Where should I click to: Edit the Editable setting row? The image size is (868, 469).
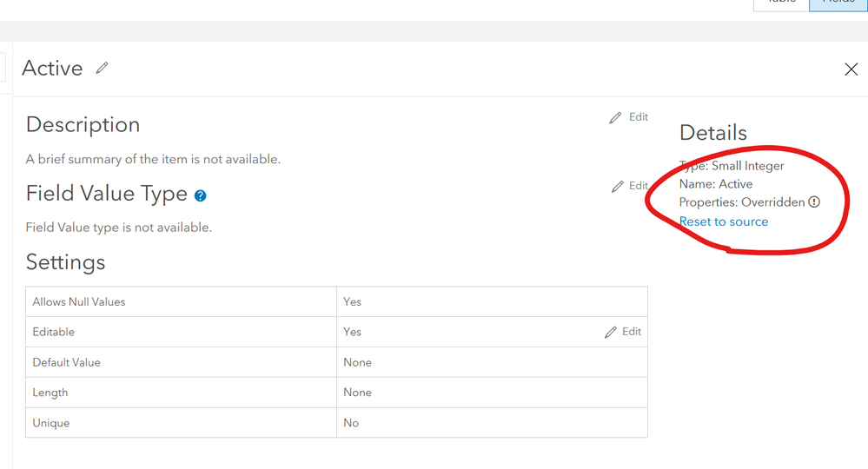[623, 332]
